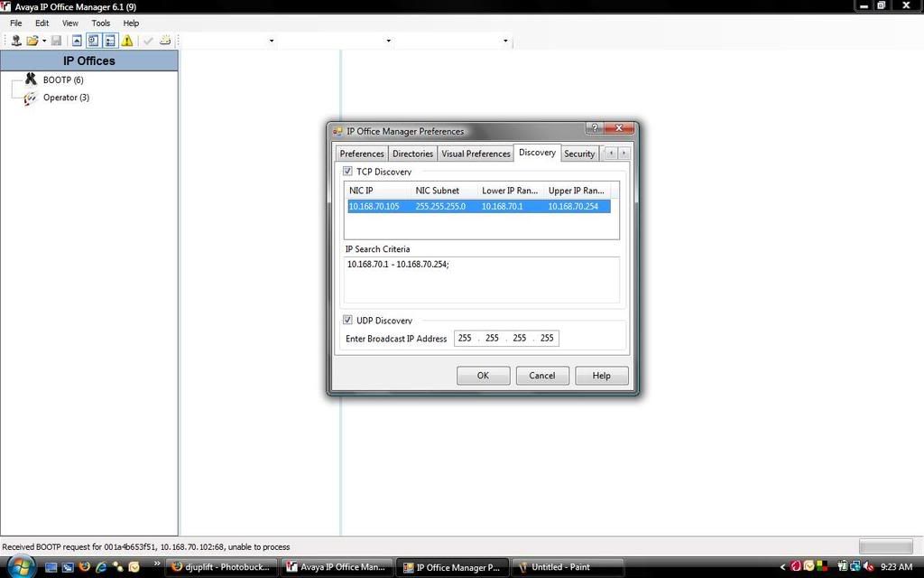The height and width of the screenshot is (578, 924).
Task: Select the BOOTP (6) tree item
Action: [63, 79]
